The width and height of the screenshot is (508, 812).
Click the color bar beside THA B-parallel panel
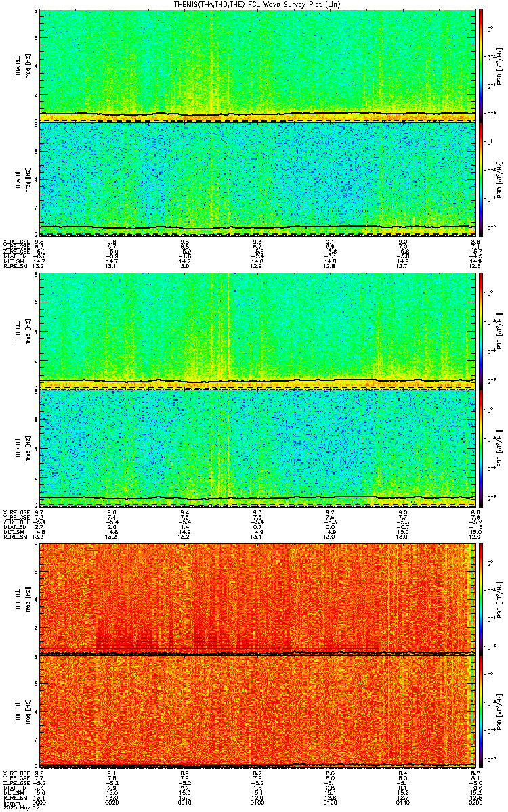click(x=482, y=179)
